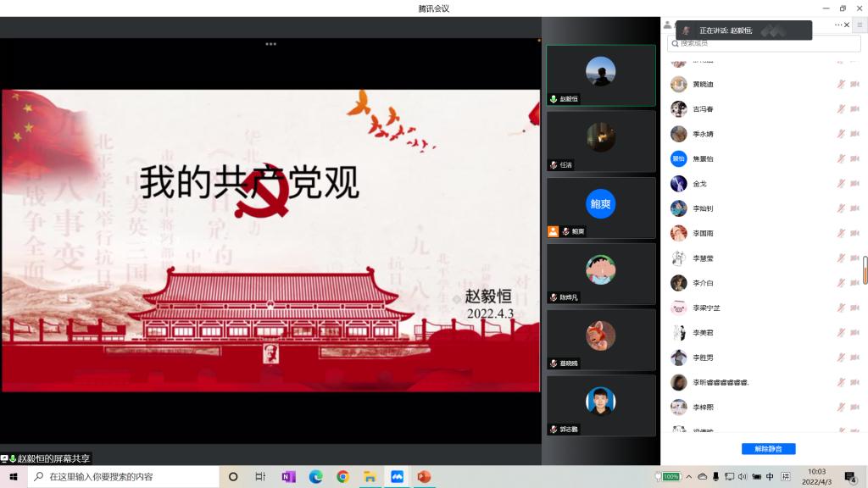Viewport: 868px width, 488px height.
Task: Click the orange host badge beside 鲍爽's tile name
Action: click(553, 231)
